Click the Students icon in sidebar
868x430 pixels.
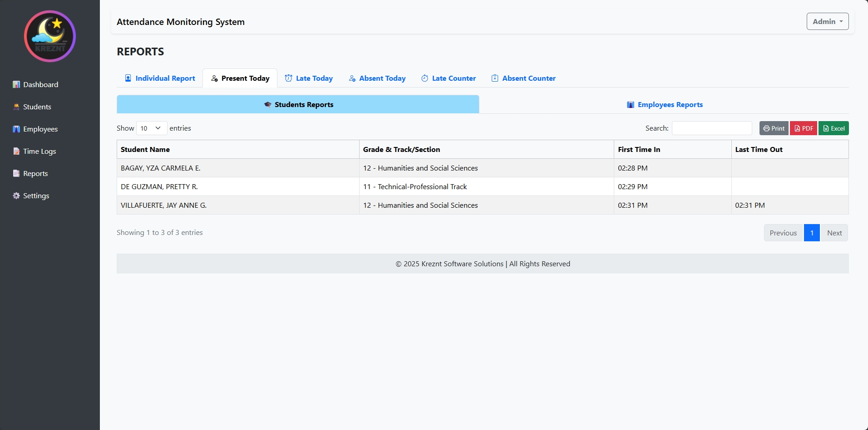(16, 107)
